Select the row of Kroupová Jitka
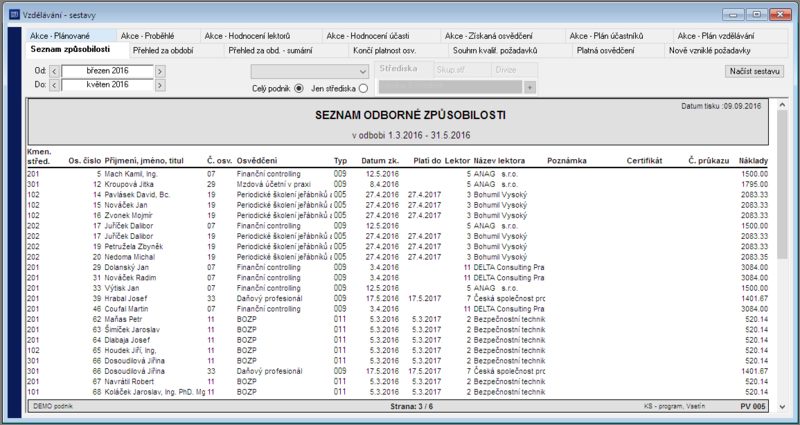 397,184
